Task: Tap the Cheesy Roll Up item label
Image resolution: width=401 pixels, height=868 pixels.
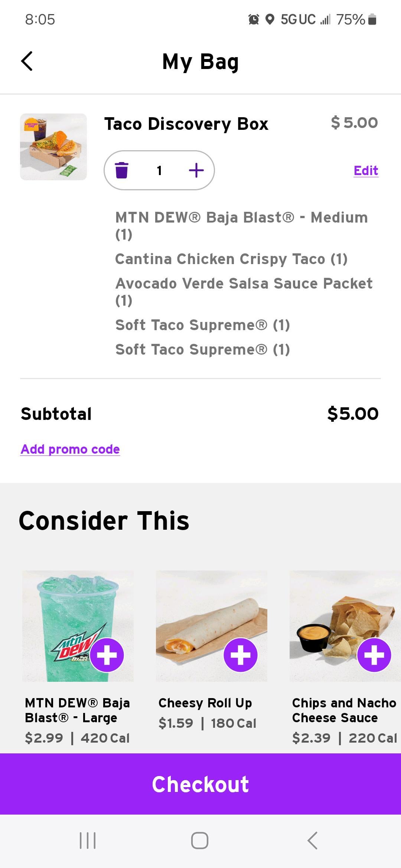Action: point(205,703)
